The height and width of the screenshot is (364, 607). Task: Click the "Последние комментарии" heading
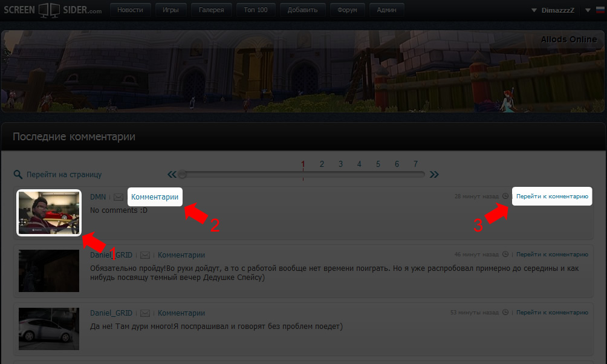(x=74, y=137)
